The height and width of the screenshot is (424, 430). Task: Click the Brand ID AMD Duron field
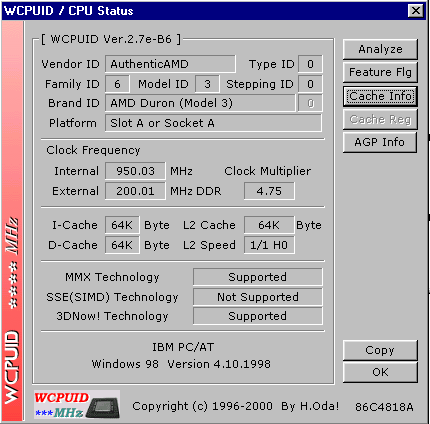pos(200,103)
